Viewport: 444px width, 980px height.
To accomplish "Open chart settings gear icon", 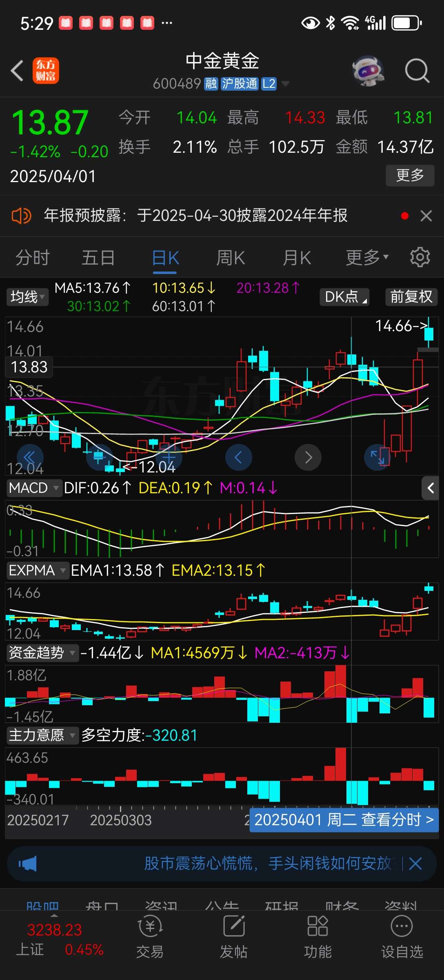I will click(x=420, y=257).
